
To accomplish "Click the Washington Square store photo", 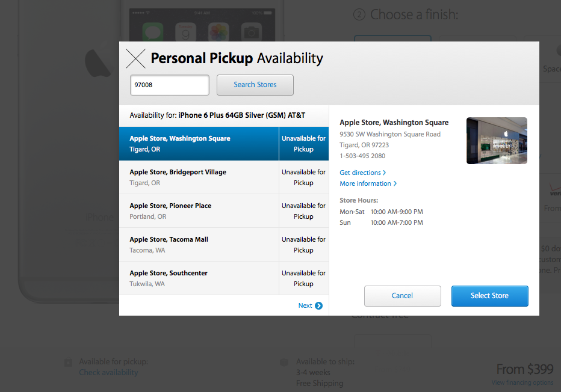I will (x=497, y=141).
